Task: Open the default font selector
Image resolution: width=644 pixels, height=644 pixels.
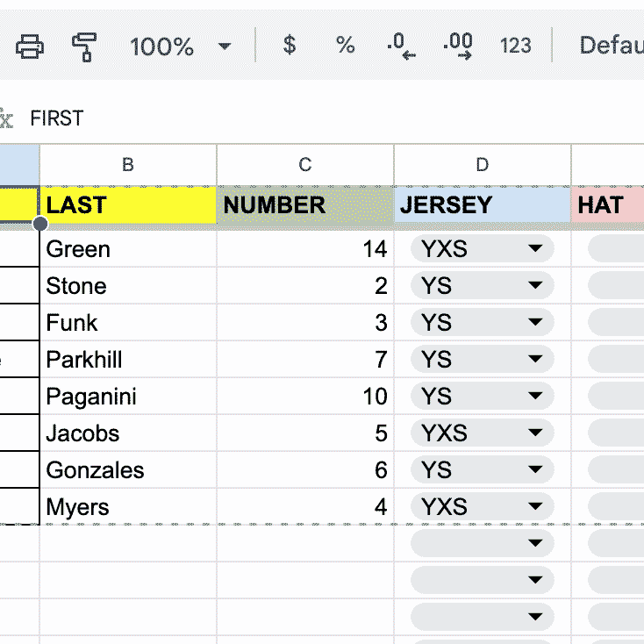Action: (610, 46)
